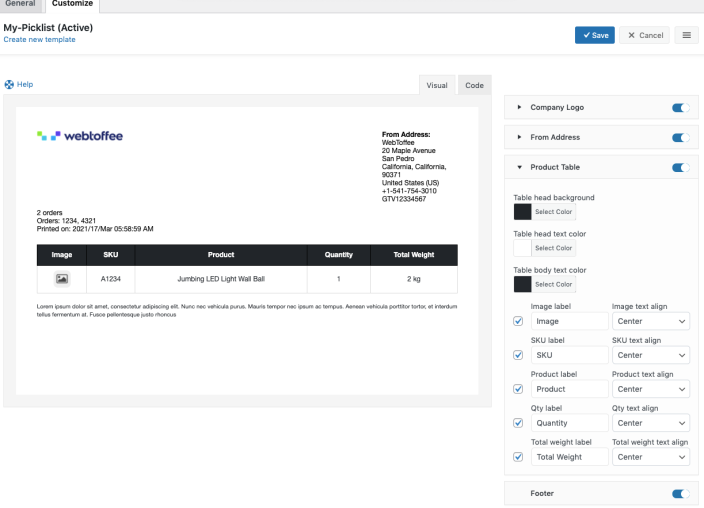Click the Qty label input field containing Quantity

coord(570,423)
